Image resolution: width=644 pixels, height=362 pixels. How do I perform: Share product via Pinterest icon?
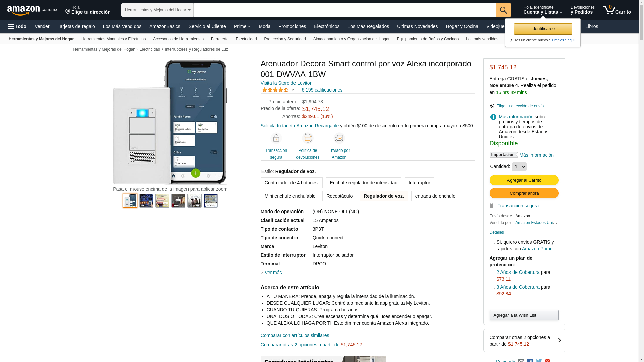tap(547, 361)
